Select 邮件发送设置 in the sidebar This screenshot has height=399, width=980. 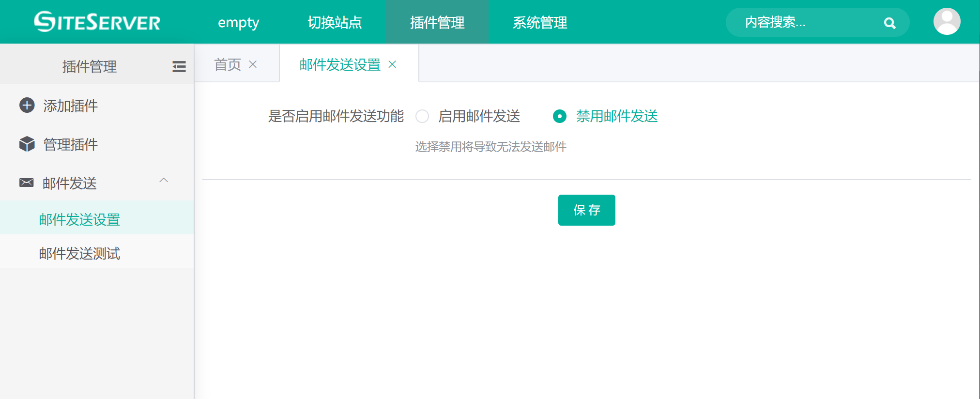tap(79, 220)
